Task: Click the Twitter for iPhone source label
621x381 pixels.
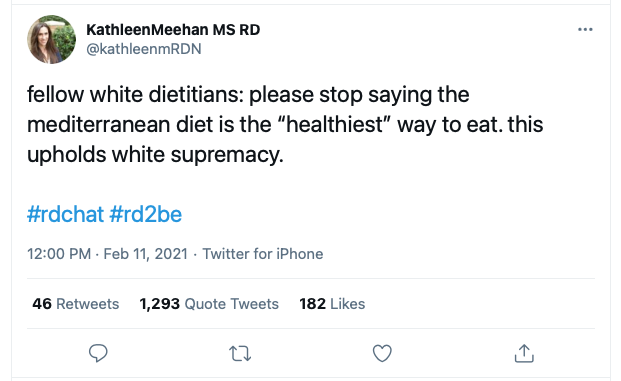Action: [x=263, y=254]
